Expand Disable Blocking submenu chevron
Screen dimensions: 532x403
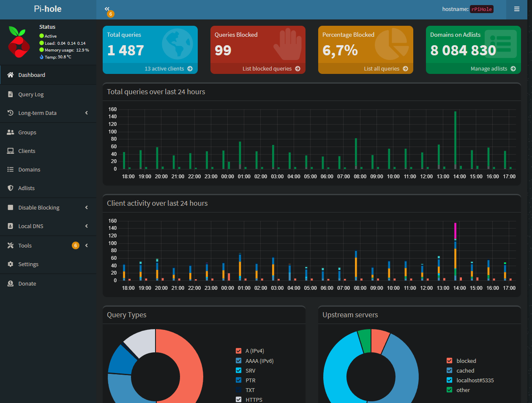pyautogui.click(x=87, y=207)
